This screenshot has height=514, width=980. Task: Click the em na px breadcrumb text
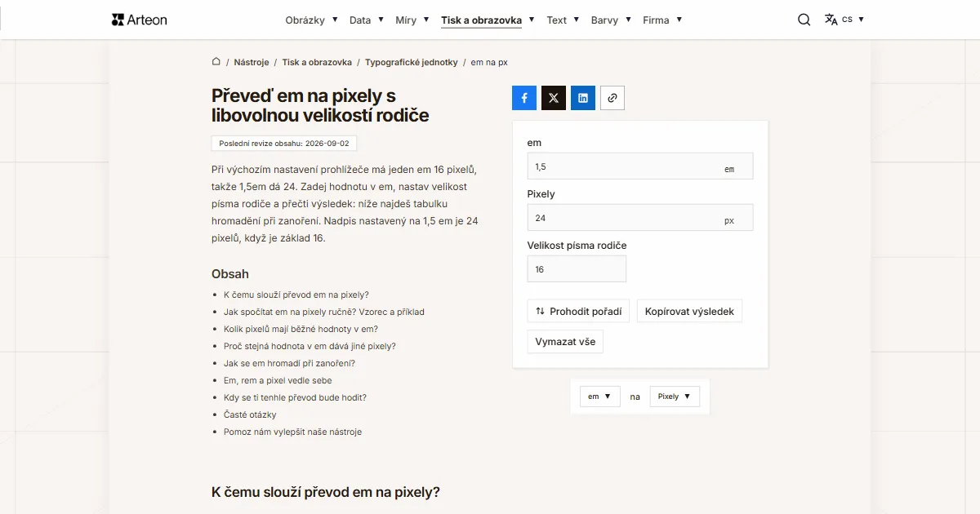[489, 62]
